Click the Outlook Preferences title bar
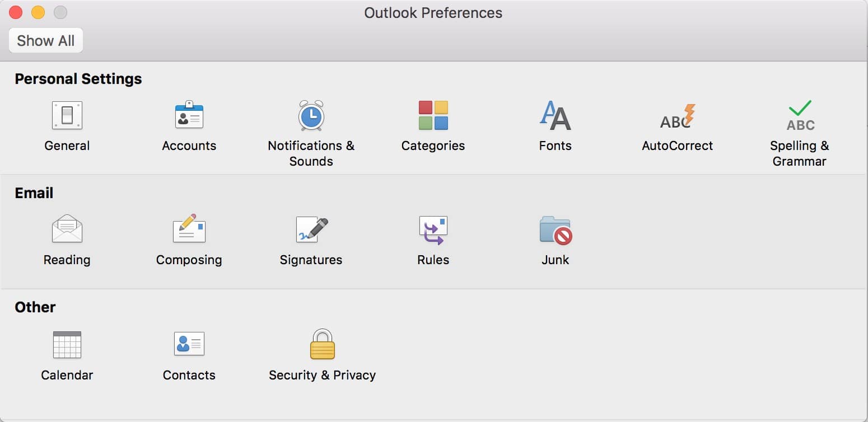The width and height of the screenshot is (868, 422). tap(433, 13)
